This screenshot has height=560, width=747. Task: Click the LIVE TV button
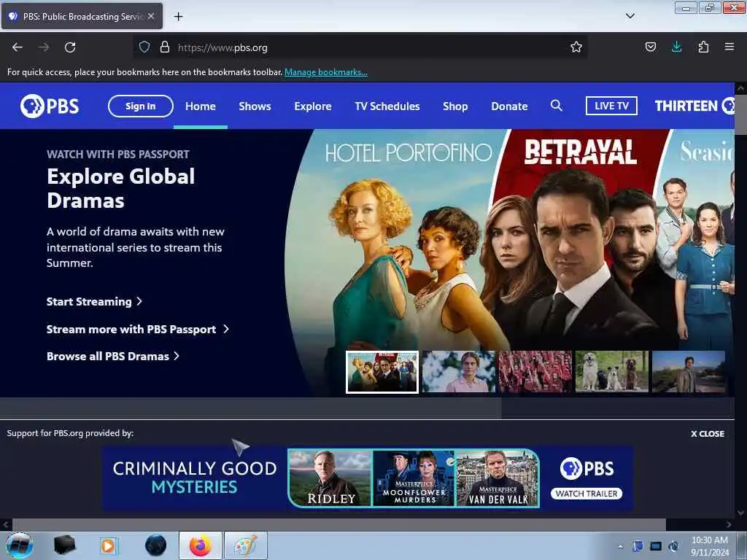click(611, 106)
